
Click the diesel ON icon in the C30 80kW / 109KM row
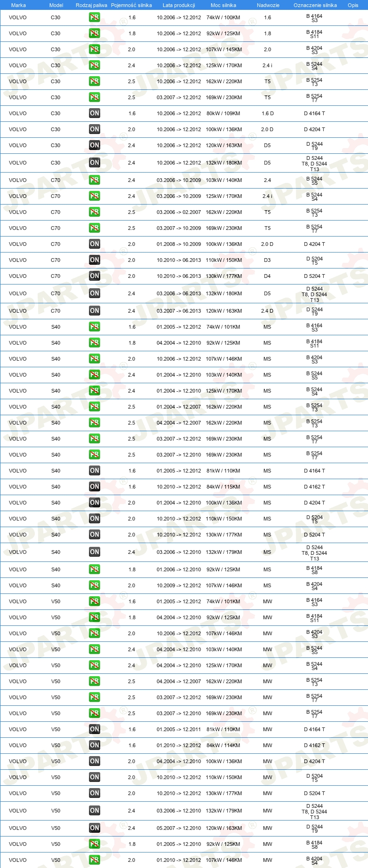[95, 113]
